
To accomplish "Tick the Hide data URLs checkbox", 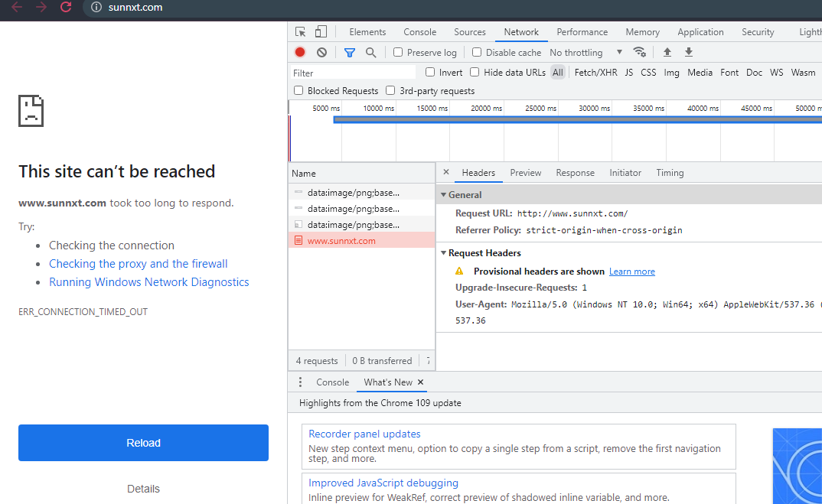I will click(x=475, y=72).
